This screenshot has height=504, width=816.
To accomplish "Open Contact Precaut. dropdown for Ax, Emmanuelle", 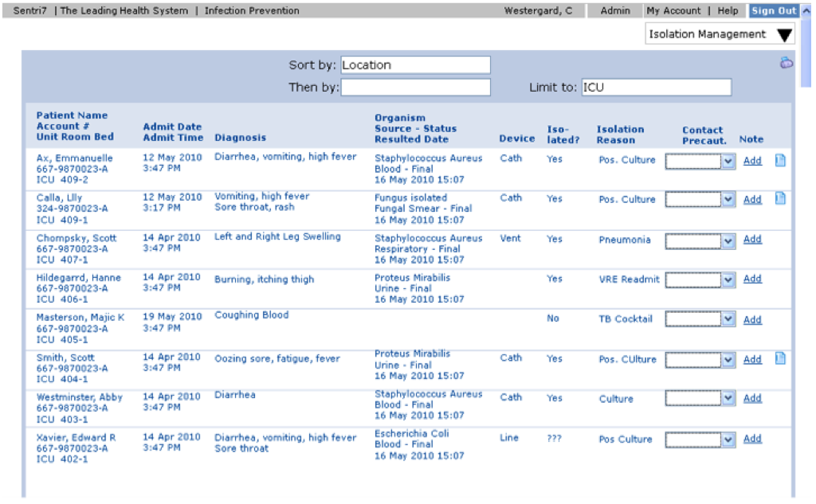I will tap(700, 161).
